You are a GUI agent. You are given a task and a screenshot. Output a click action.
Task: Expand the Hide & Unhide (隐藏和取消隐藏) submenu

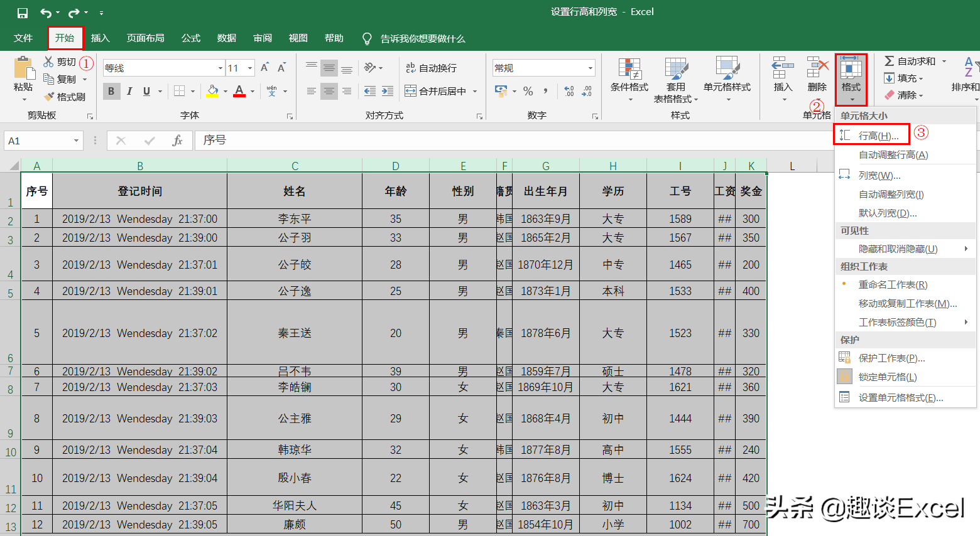pos(905,249)
